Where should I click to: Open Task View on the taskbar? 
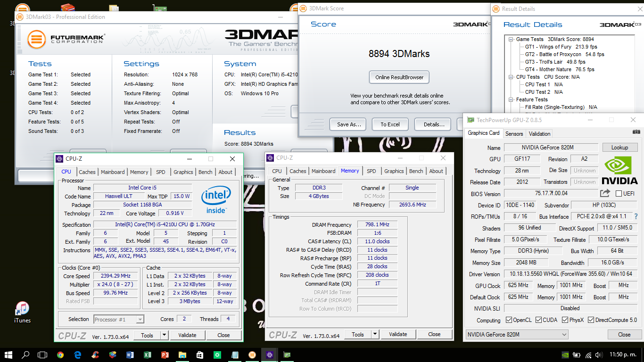43,355
